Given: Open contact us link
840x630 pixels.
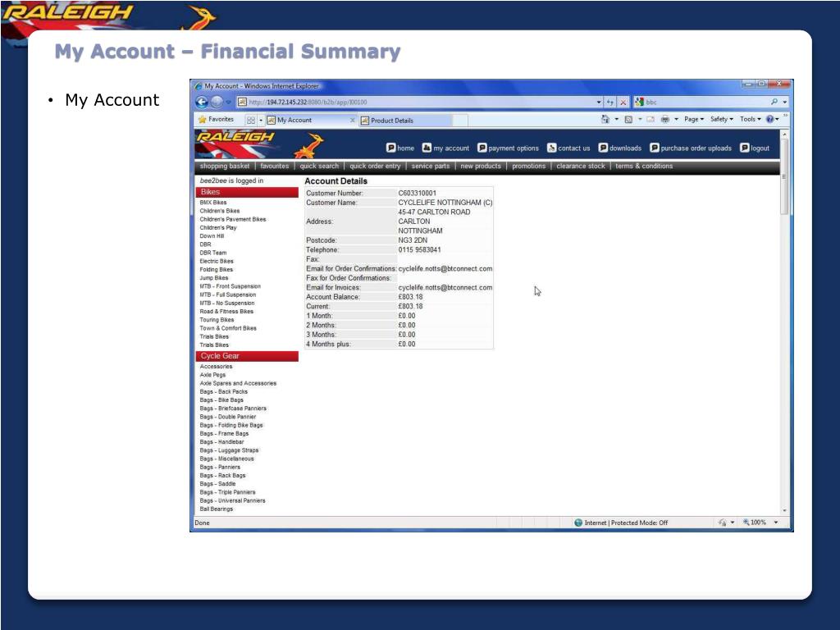Looking at the screenshot, I should coord(568,148).
